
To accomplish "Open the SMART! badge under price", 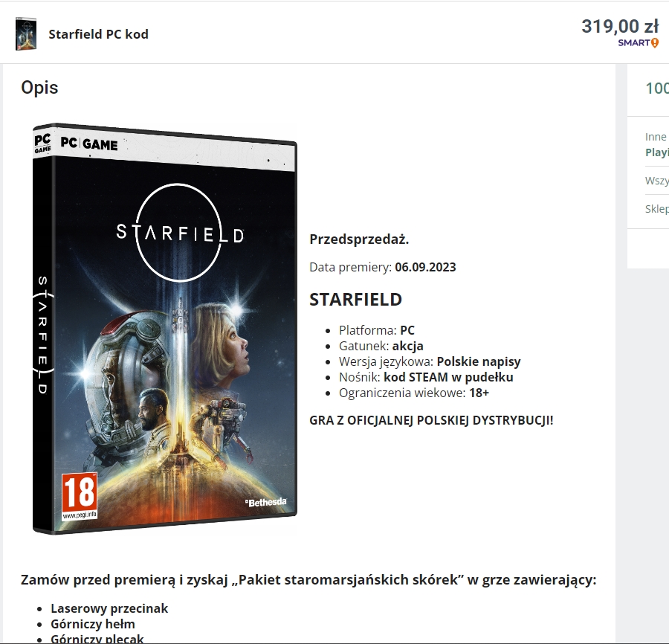I will coord(639,42).
